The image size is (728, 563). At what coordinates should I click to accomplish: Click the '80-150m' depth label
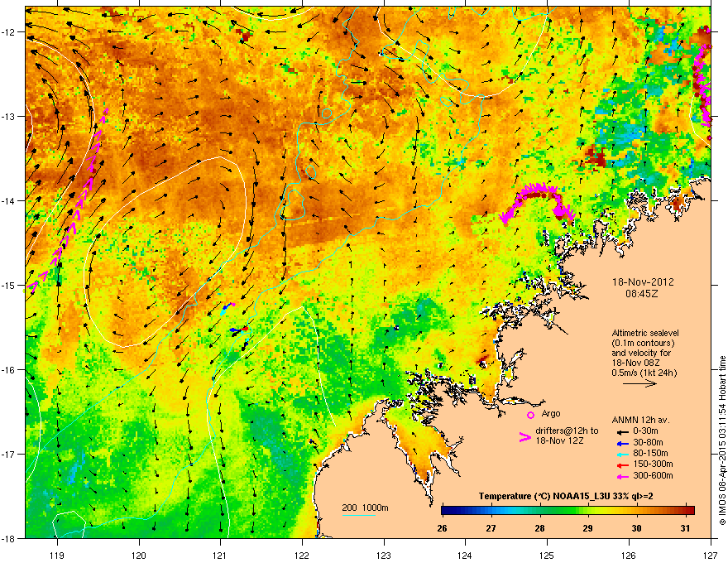click(650, 454)
